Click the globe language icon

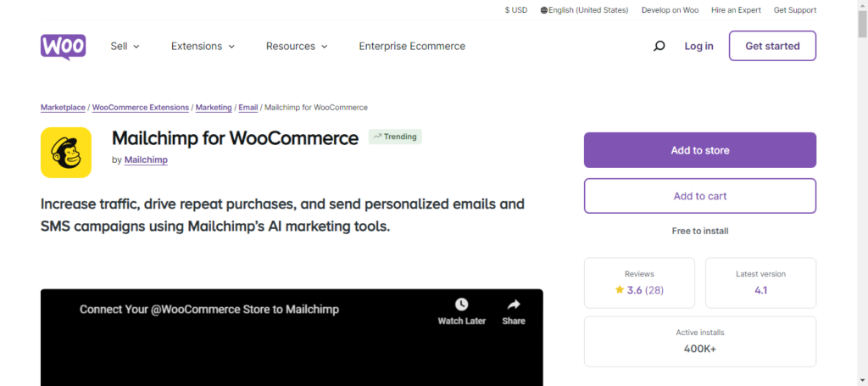coord(544,10)
